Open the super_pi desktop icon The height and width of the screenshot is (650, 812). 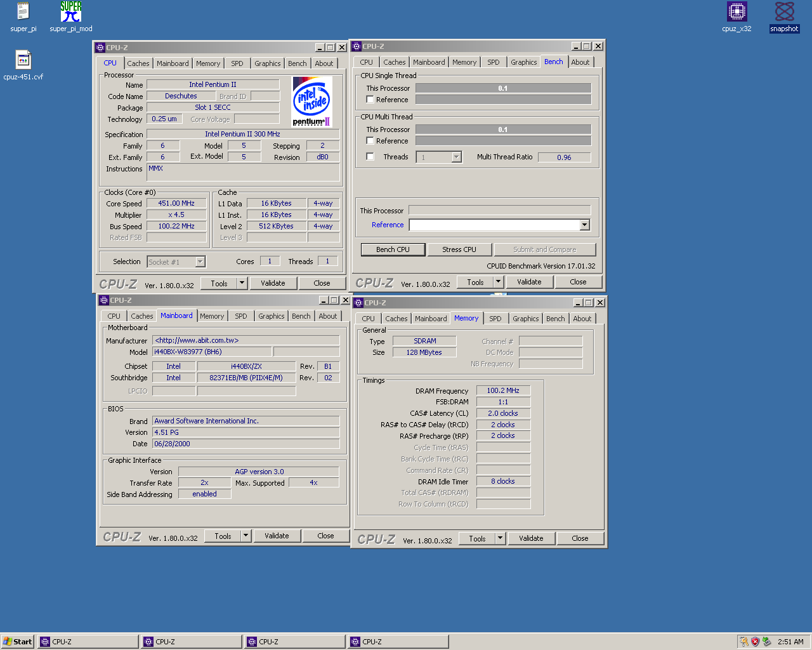(23, 17)
